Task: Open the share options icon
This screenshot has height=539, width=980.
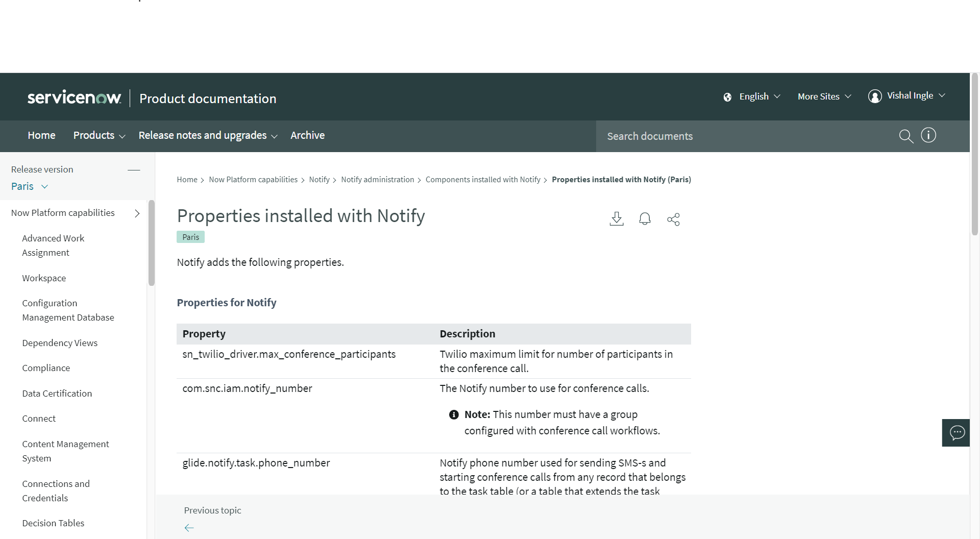Action: point(673,219)
